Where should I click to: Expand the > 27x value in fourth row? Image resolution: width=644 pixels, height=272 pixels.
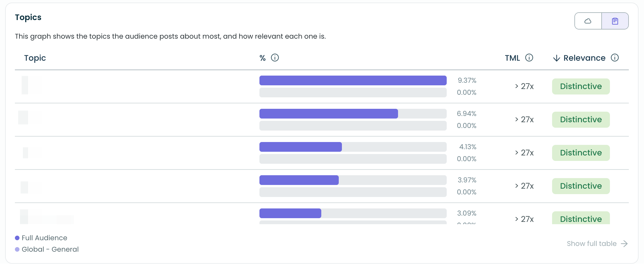pyautogui.click(x=524, y=186)
